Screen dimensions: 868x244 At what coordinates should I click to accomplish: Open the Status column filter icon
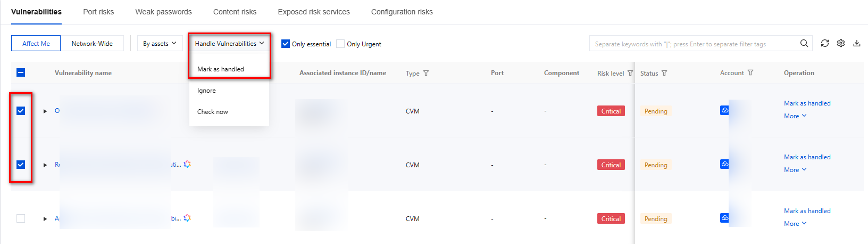coord(664,73)
